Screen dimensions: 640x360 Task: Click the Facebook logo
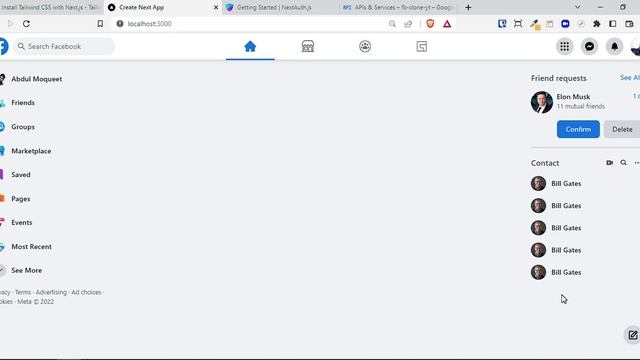[3, 47]
